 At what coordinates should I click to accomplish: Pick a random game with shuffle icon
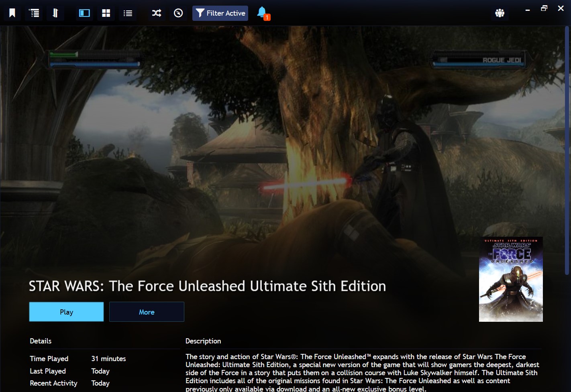[x=157, y=13]
